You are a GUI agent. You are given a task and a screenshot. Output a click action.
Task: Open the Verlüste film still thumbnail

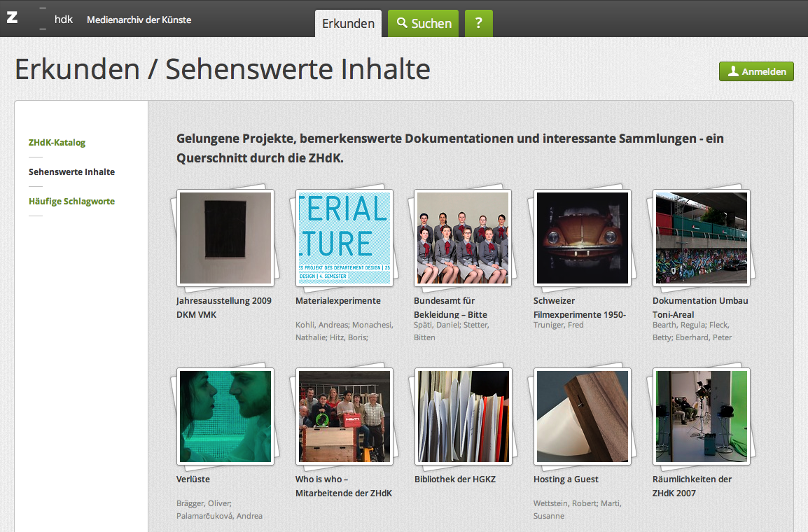click(x=225, y=416)
